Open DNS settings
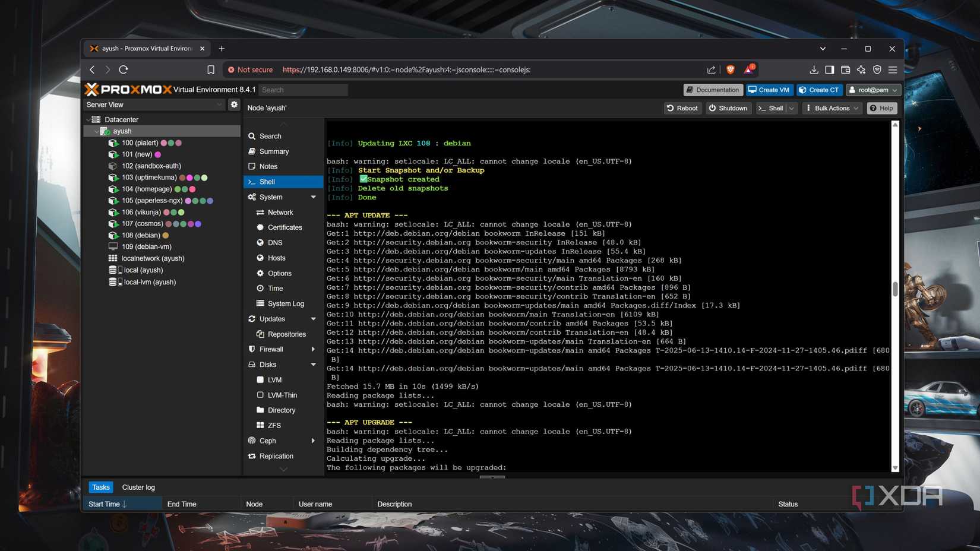This screenshot has width=980, height=551. (275, 242)
